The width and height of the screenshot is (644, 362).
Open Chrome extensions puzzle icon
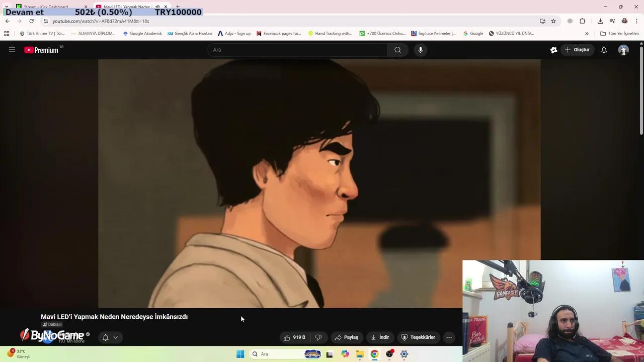coord(583,21)
